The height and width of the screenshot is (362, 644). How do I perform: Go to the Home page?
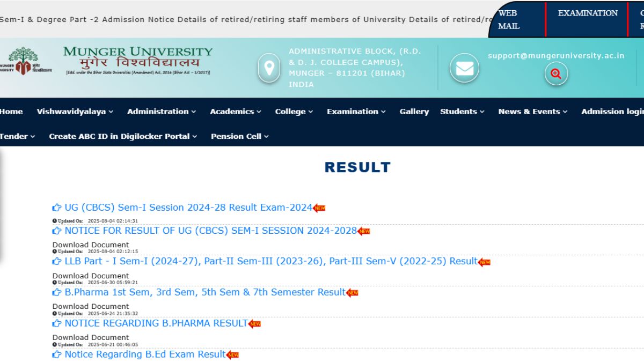[x=11, y=112]
